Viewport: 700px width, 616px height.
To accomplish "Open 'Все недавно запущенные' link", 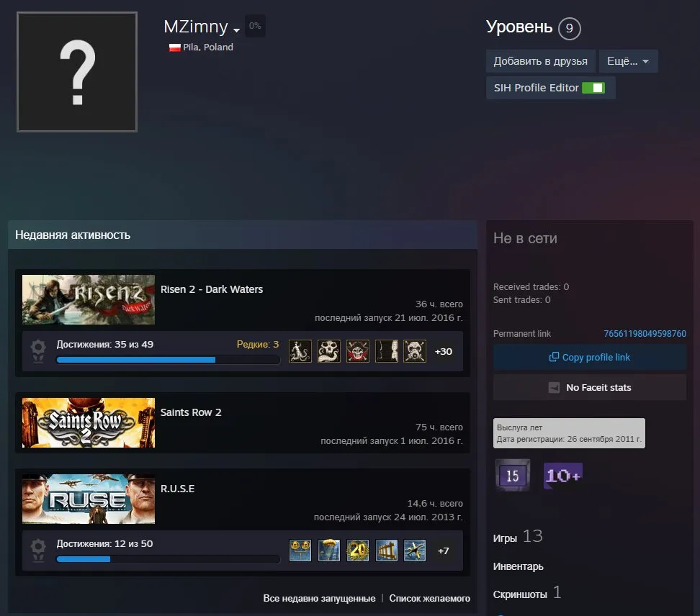I will click(319, 598).
